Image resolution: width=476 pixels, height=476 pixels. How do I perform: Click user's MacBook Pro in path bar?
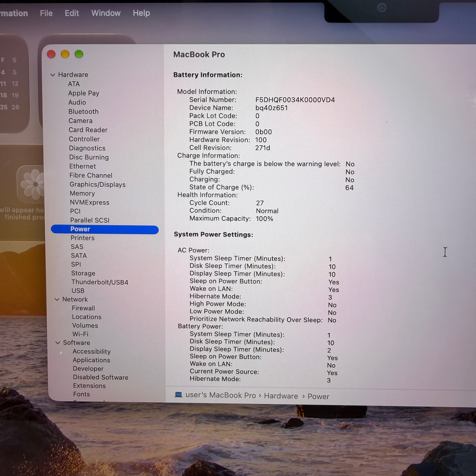pyautogui.click(x=221, y=395)
